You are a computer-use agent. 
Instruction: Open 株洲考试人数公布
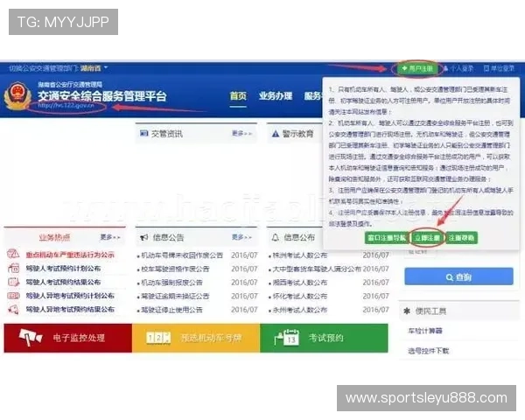[299, 255]
